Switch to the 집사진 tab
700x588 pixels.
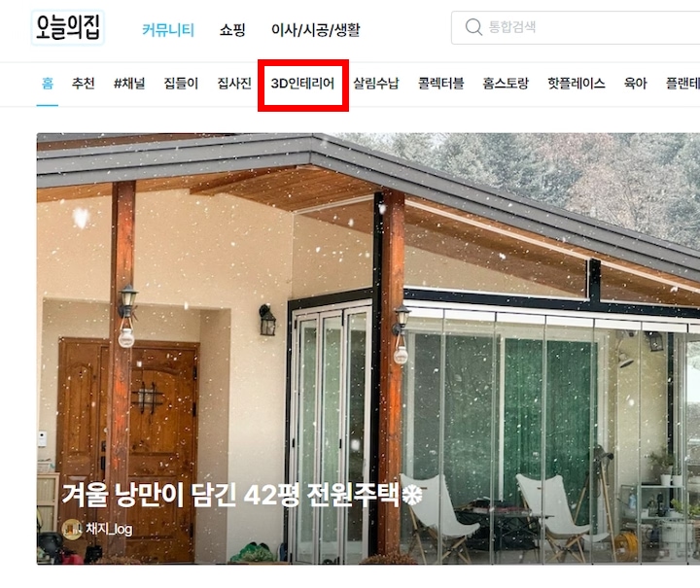(234, 84)
